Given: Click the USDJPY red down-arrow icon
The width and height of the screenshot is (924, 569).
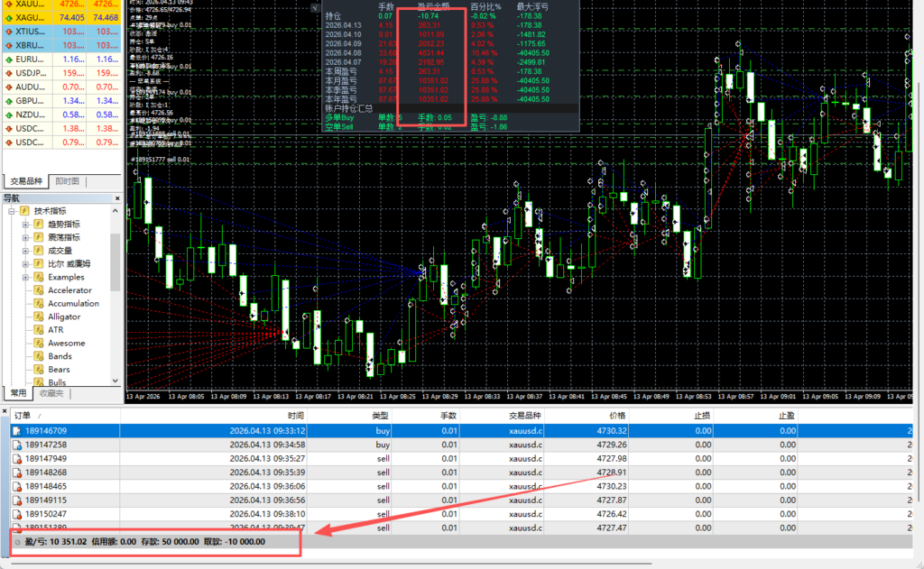Looking at the screenshot, I should [x=8, y=73].
